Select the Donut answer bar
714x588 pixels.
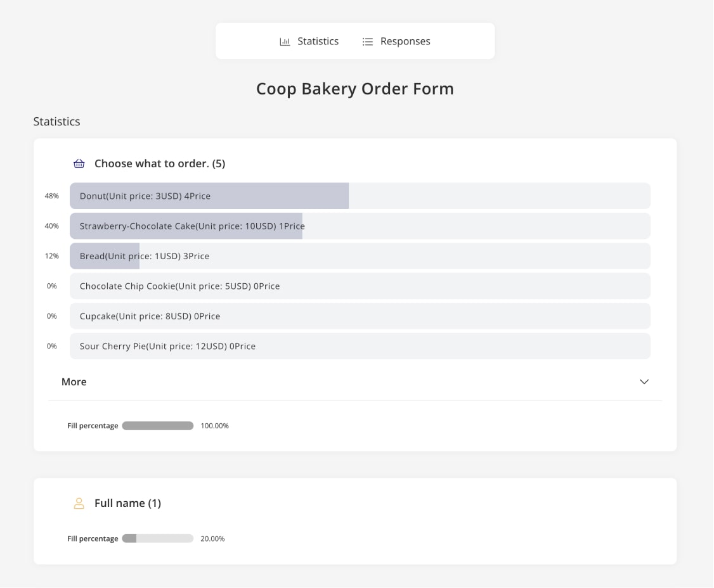pyautogui.click(x=209, y=196)
